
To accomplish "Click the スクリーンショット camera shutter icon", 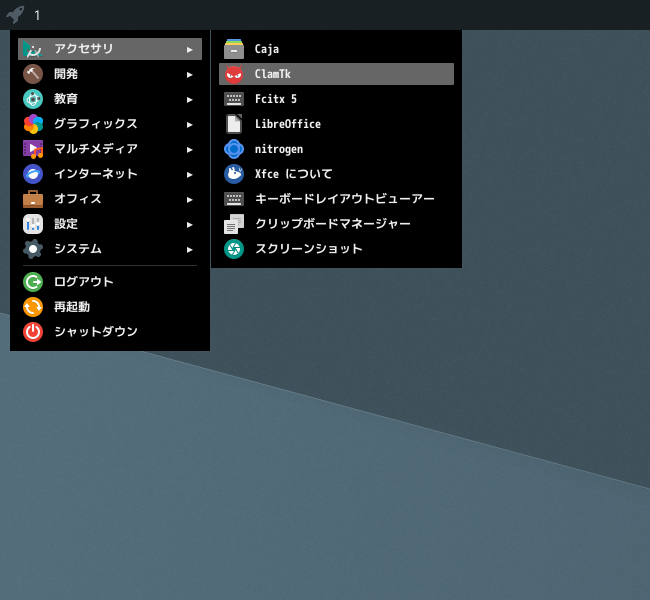I will coord(234,249).
